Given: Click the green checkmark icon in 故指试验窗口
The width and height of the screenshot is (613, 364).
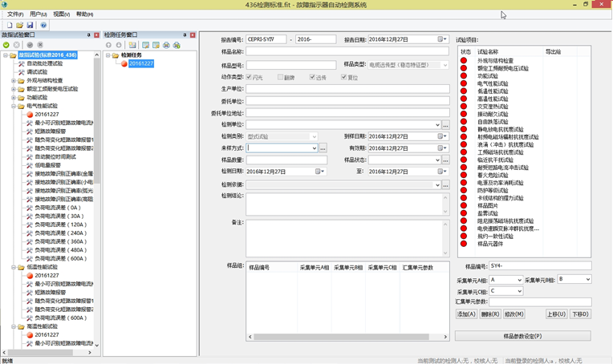Looking at the screenshot, I should [6, 45].
